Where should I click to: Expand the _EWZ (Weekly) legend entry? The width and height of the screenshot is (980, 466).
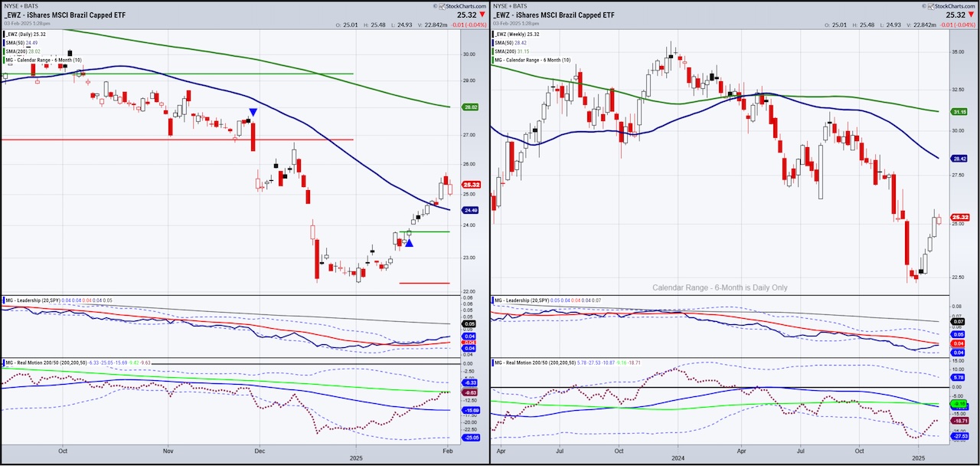[x=514, y=34]
